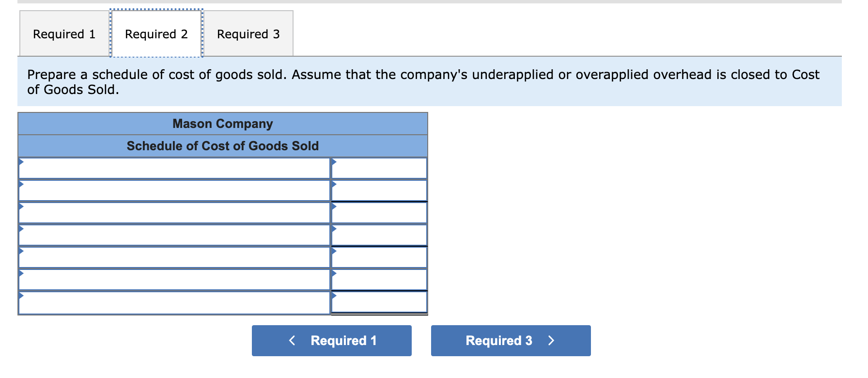This screenshot has width=868, height=378.
Task: Click the Required 3 navigation button
Action: (510, 341)
